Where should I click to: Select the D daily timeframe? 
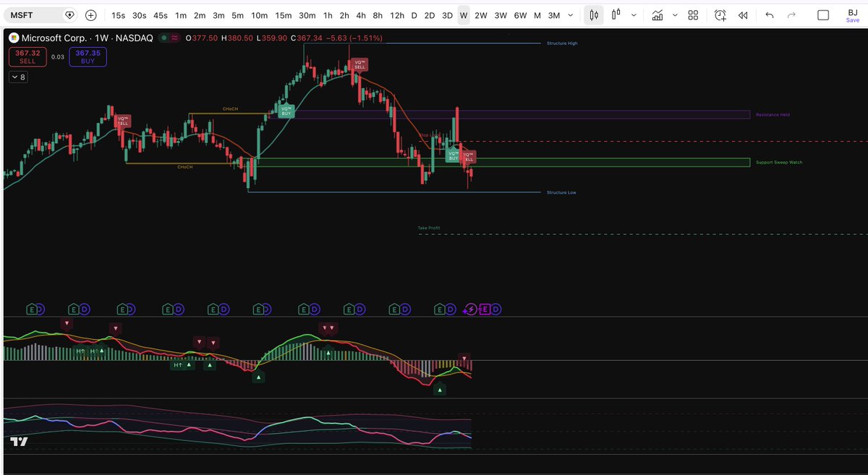click(414, 15)
